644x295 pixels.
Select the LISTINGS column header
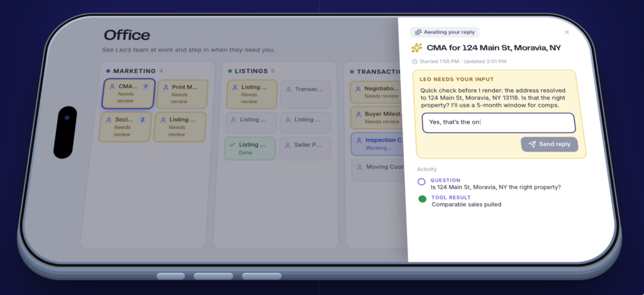252,71
